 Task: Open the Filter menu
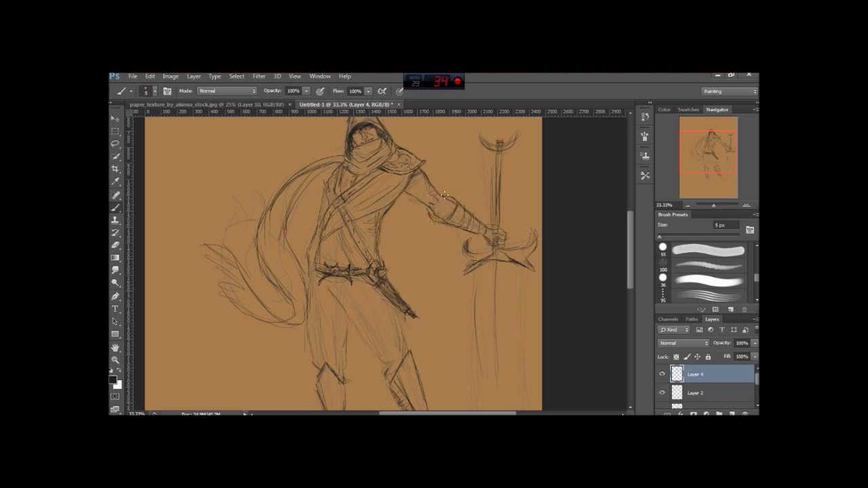point(259,77)
